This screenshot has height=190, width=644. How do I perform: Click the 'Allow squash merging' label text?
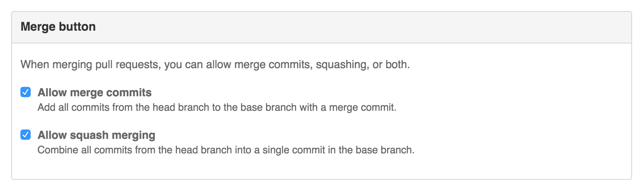96,135
